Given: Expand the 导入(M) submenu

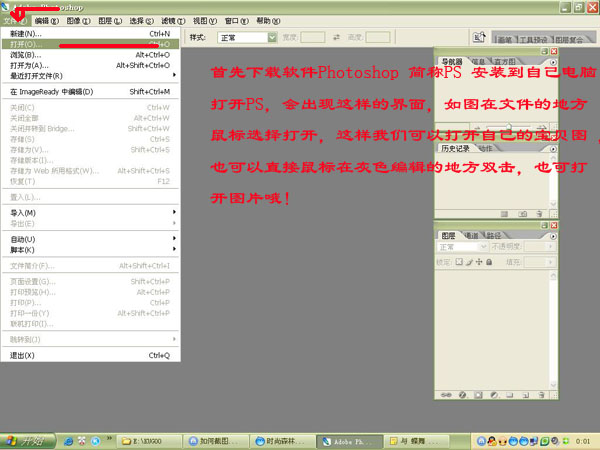Looking at the screenshot, I should pos(90,213).
